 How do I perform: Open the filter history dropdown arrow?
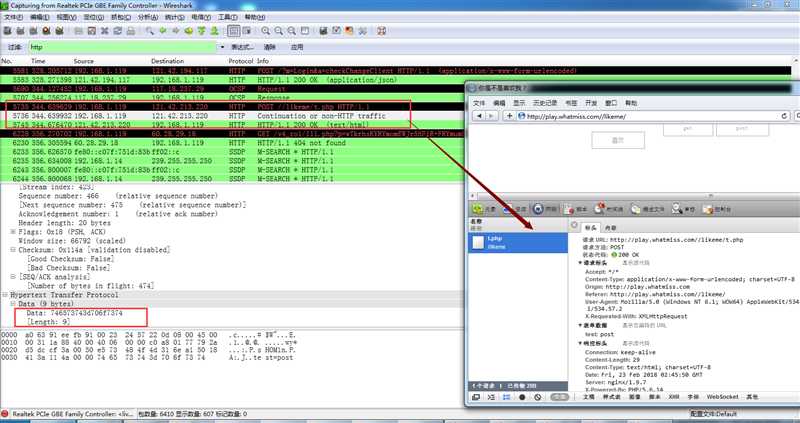[222, 47]
